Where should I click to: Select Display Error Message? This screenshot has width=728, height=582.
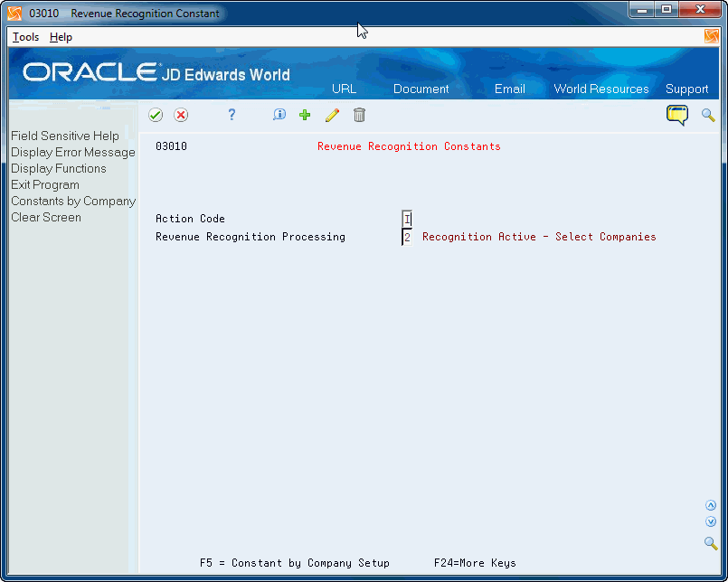coord(73,152)
